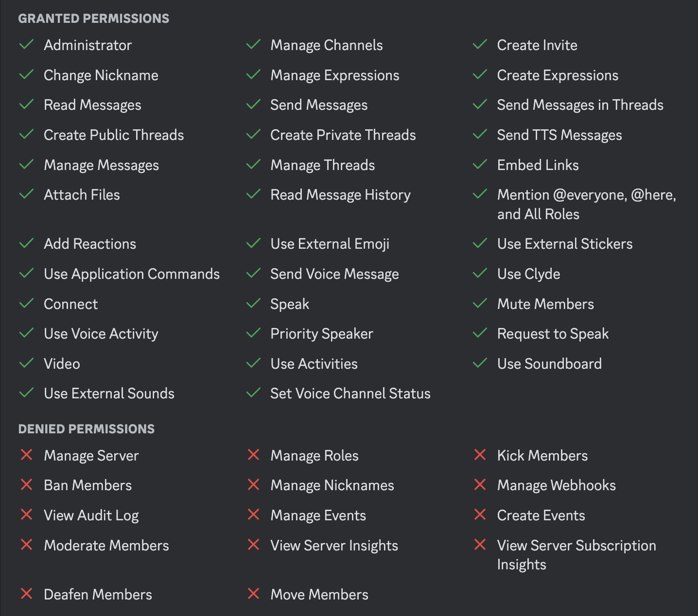Image resolution: width=698 pixels, height=616 pixels.
Task: Click the red X next to Kick Members
Action: click(x=480, y=455)
